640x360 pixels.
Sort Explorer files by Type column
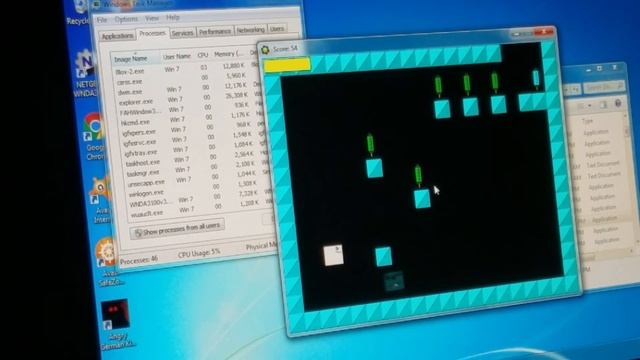click(x=587, y=121)
